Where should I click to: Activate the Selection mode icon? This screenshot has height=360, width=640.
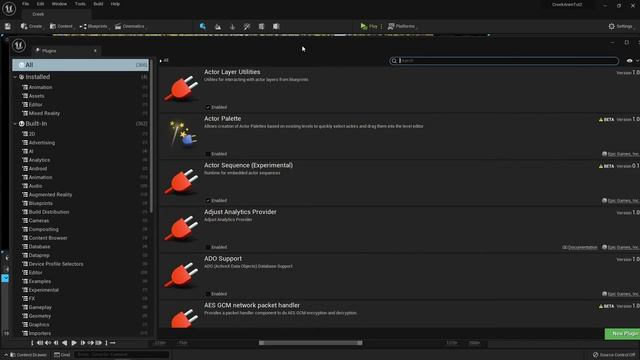203,27
